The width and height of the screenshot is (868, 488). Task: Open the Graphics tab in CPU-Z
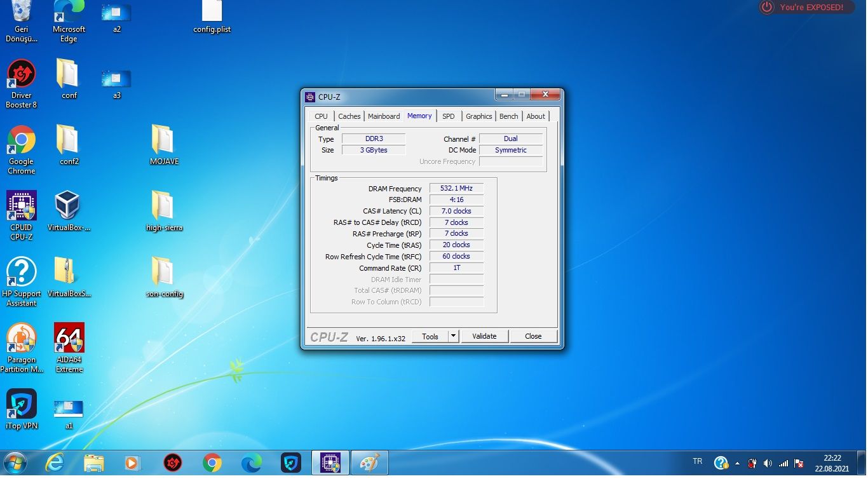pos(478,116)
